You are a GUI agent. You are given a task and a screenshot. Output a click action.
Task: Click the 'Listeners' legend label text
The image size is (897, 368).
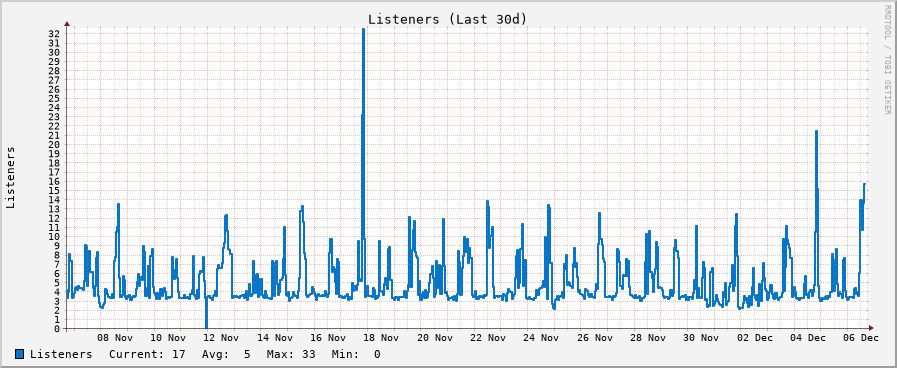click(x=61, y=354)
